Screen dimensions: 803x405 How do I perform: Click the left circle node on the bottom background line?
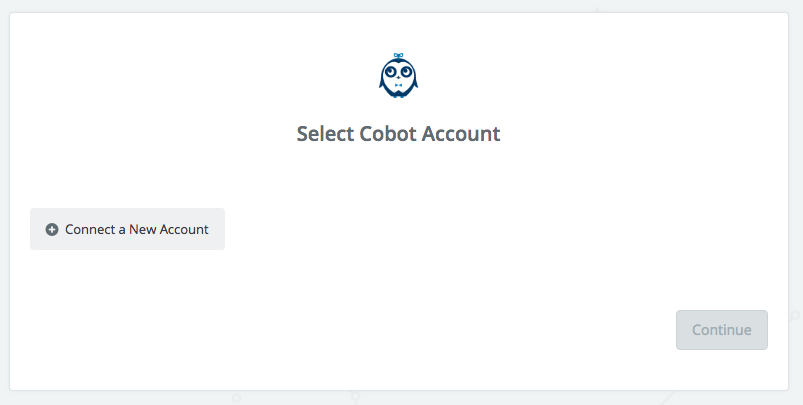point(236,397)
